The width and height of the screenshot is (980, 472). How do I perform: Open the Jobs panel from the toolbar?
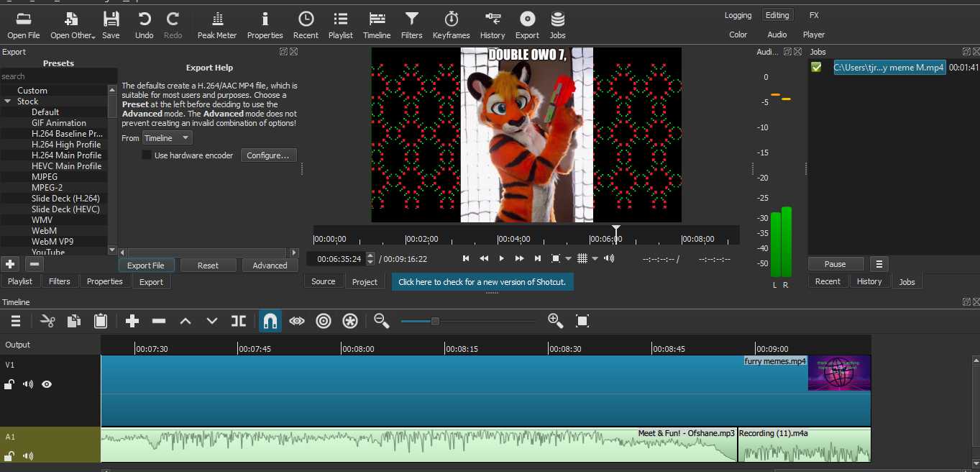(557, 25)
